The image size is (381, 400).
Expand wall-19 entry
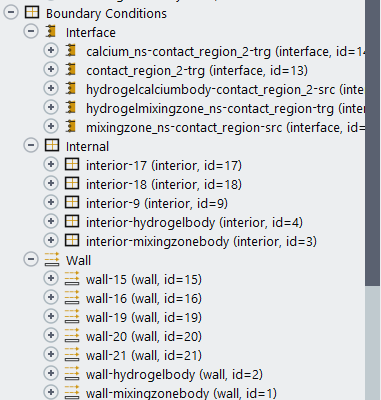(x=51, y=317)
